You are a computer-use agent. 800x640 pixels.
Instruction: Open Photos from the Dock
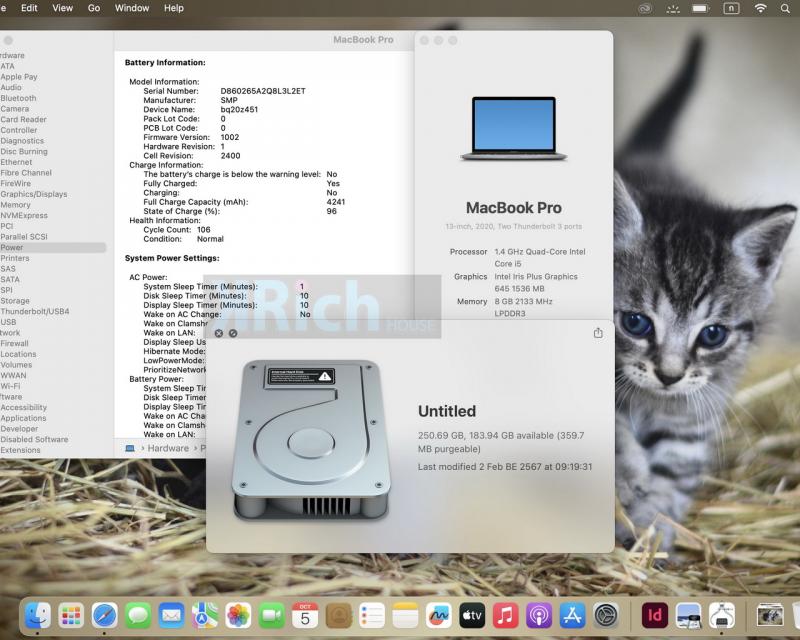[x=238, y=616]
